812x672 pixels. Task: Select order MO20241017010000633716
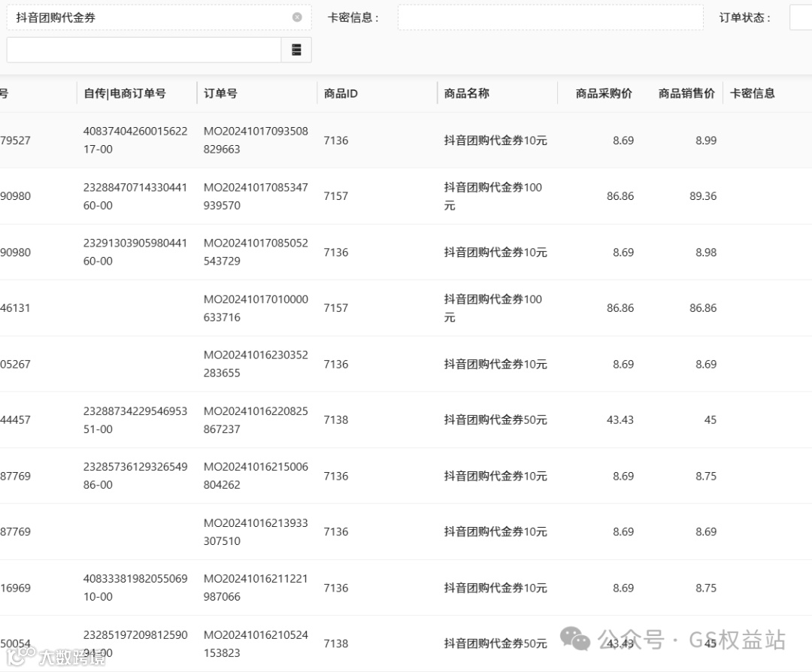point(256,308)
